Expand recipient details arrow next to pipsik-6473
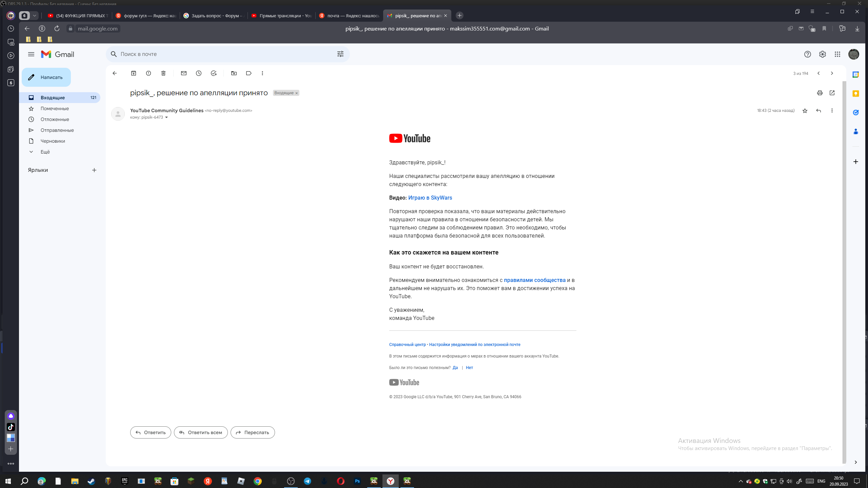 [x=166, y=118]
